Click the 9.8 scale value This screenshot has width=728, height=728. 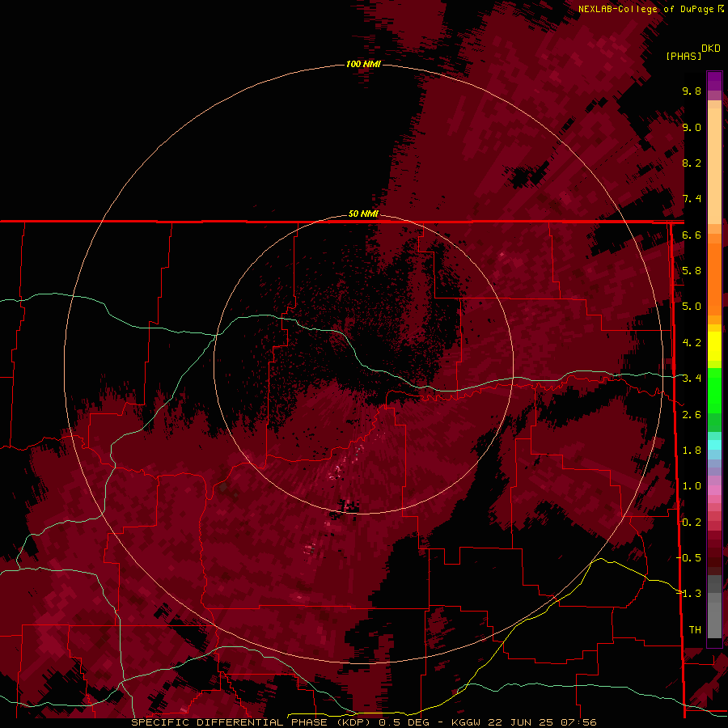click(692, 91)
